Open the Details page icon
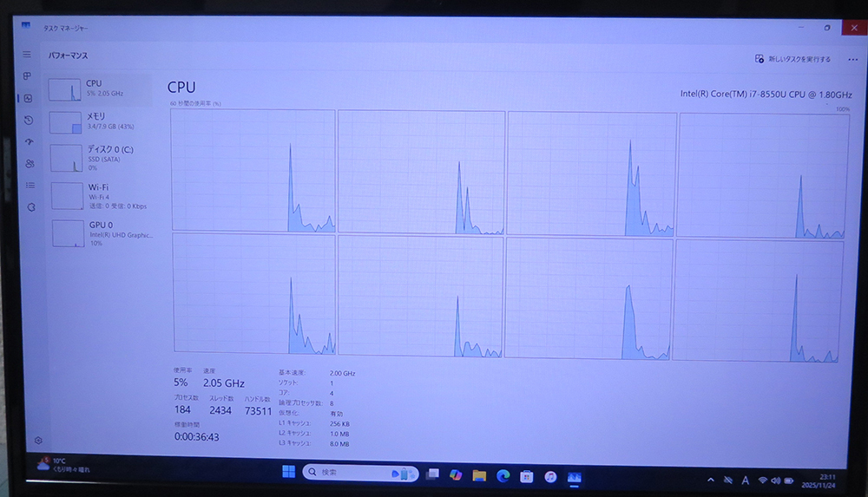Screen dimensions: 868x497 click(30, 185)
